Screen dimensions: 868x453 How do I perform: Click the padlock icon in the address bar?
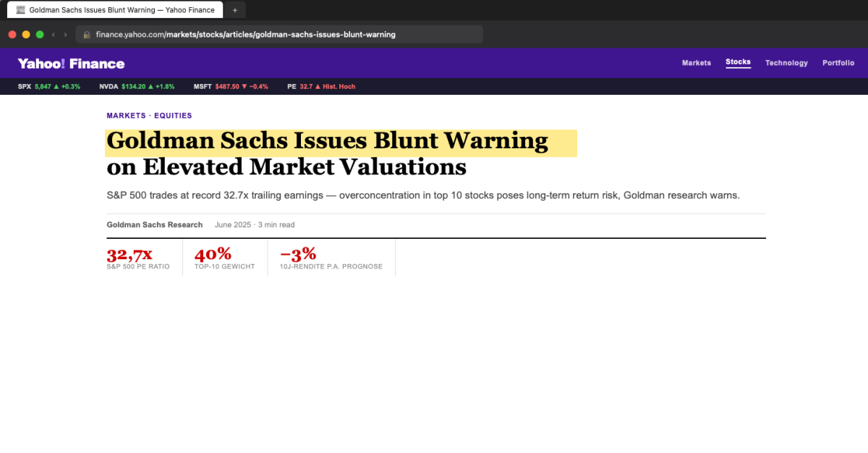[x=87, y=34]
